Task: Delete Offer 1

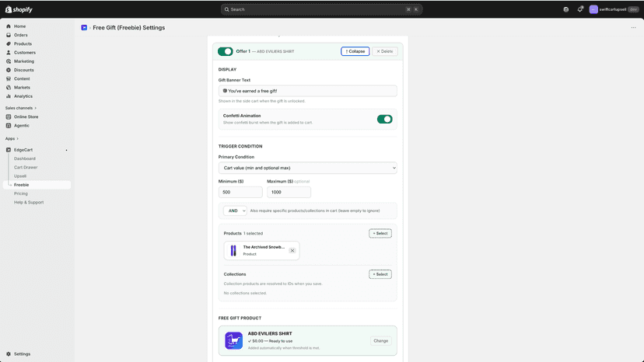Action: tap(385, 51)
